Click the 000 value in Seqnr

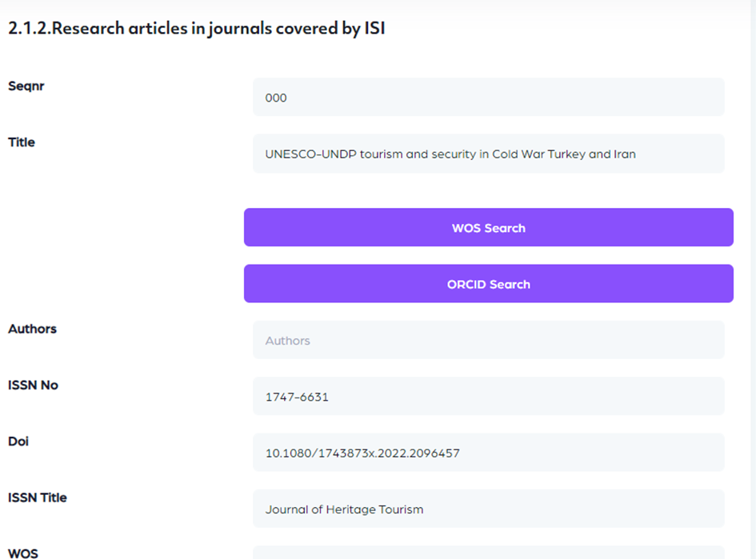click(276, 98)
